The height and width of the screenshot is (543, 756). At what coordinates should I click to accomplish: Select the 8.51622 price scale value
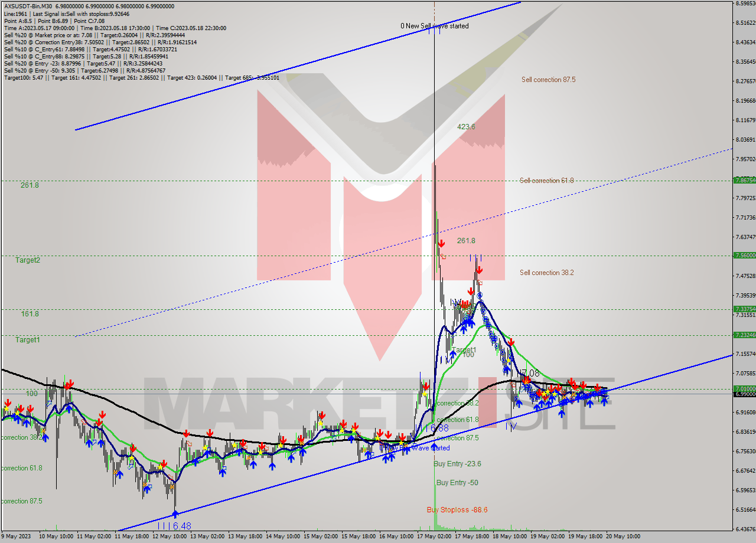pos(745,23)
